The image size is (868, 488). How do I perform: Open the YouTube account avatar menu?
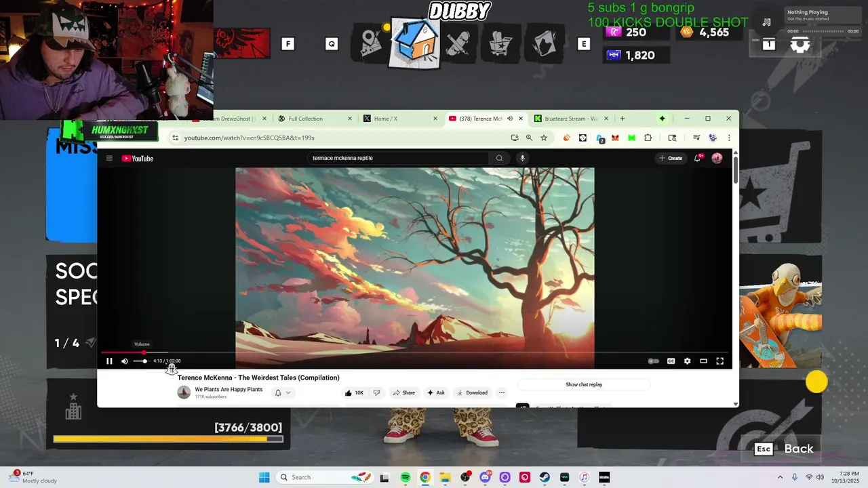coord(717,158)
